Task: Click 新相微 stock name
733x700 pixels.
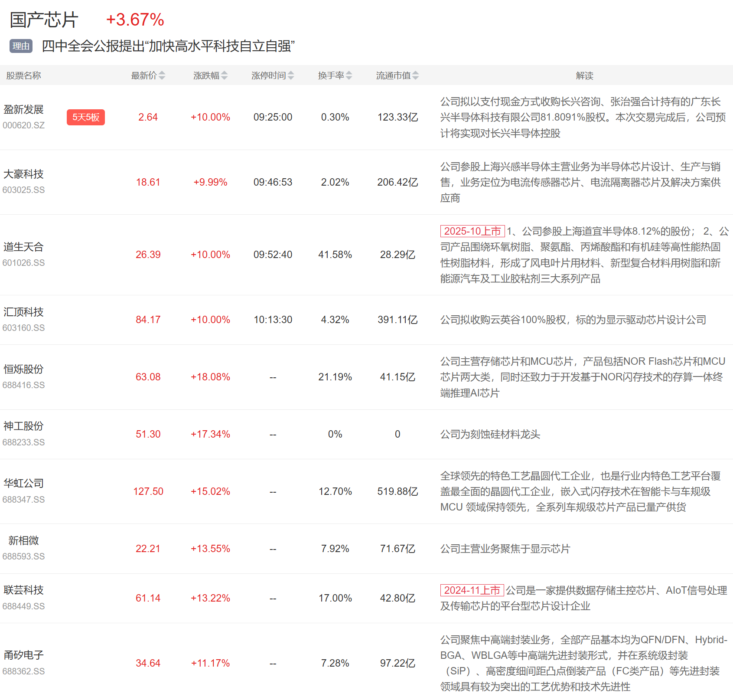Action: tap(23, 541)
